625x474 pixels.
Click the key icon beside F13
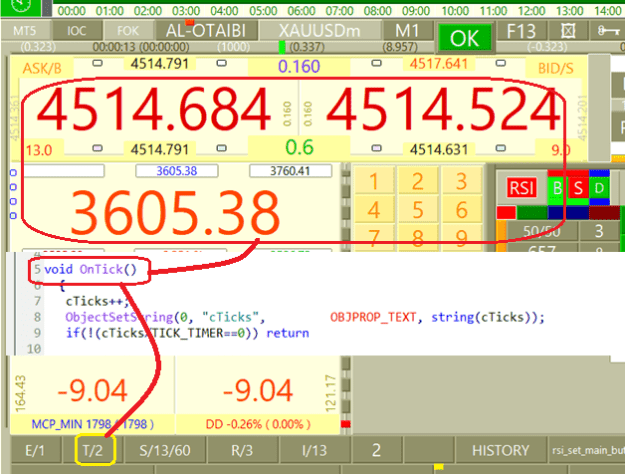pyautogui.click(x=607, y=31)
